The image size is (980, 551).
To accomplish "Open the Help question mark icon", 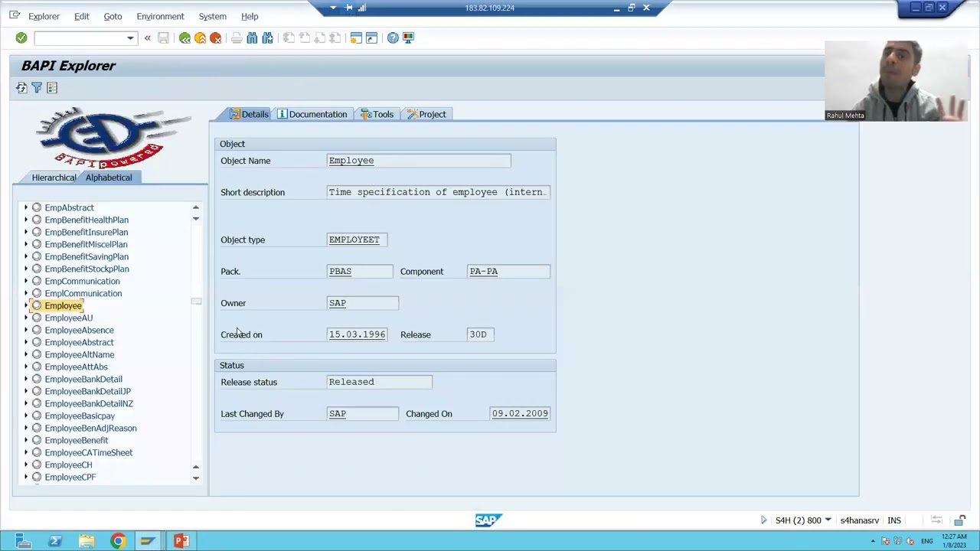I will coord(393,37).
